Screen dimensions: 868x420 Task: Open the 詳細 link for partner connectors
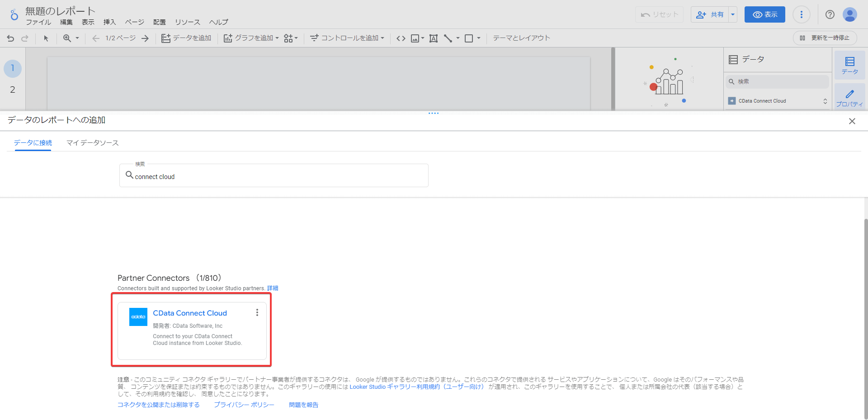click(x=273, y=288)
